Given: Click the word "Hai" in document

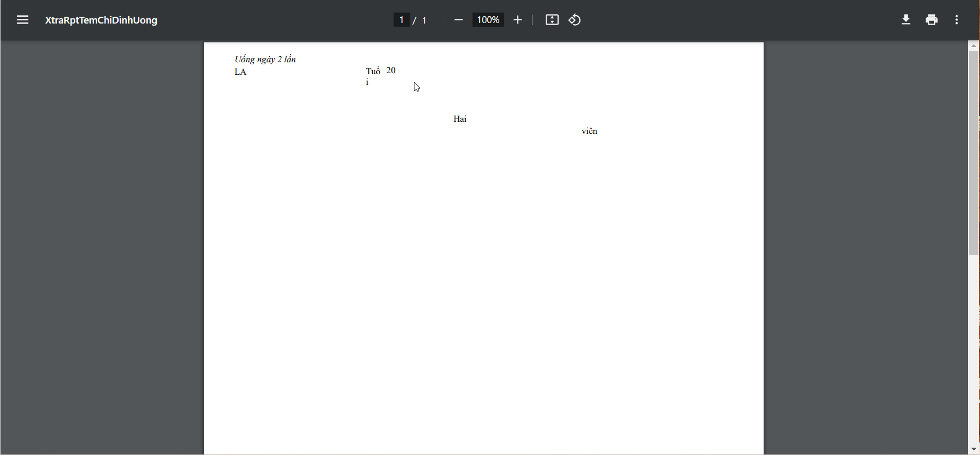Looking at the screenshot, I should click(460, 119).
